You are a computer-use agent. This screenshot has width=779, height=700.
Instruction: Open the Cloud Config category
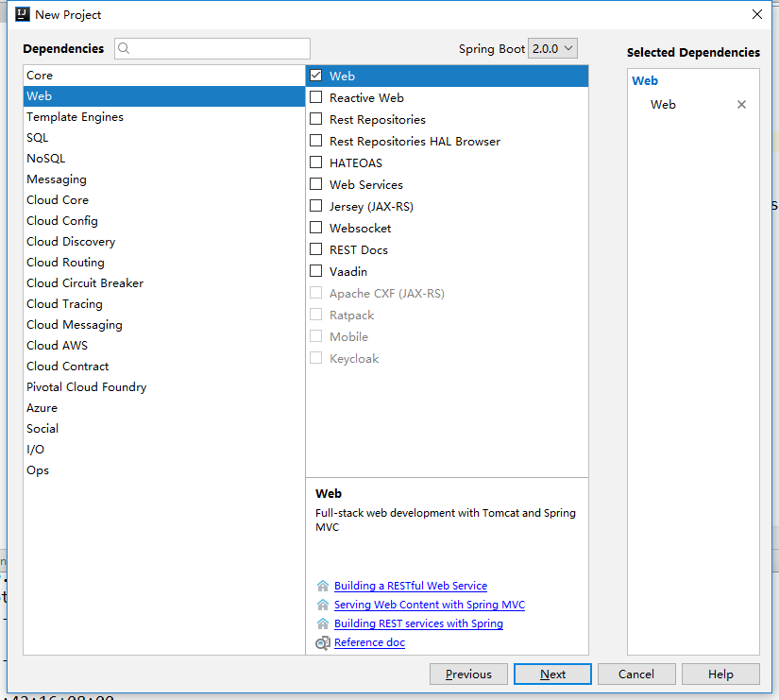(x=164, y=221)
